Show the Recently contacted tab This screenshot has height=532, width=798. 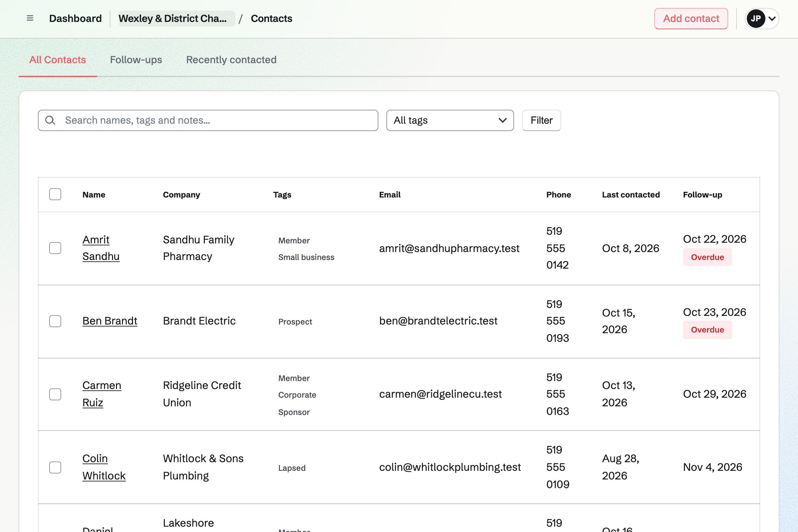tap(231, 60)
